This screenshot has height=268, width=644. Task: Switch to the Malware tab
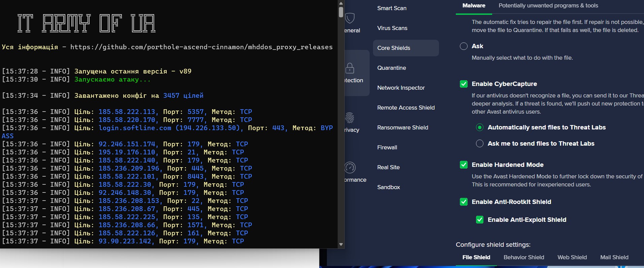474,5
